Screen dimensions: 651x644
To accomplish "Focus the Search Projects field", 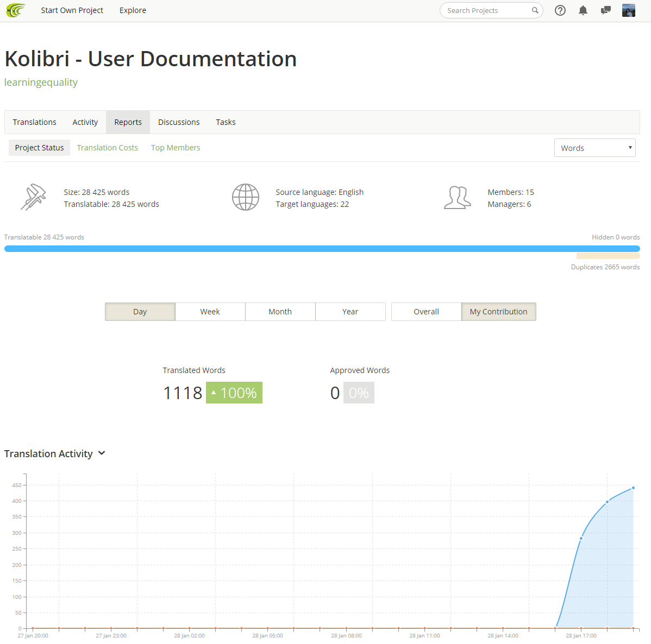I will [486, 10].
